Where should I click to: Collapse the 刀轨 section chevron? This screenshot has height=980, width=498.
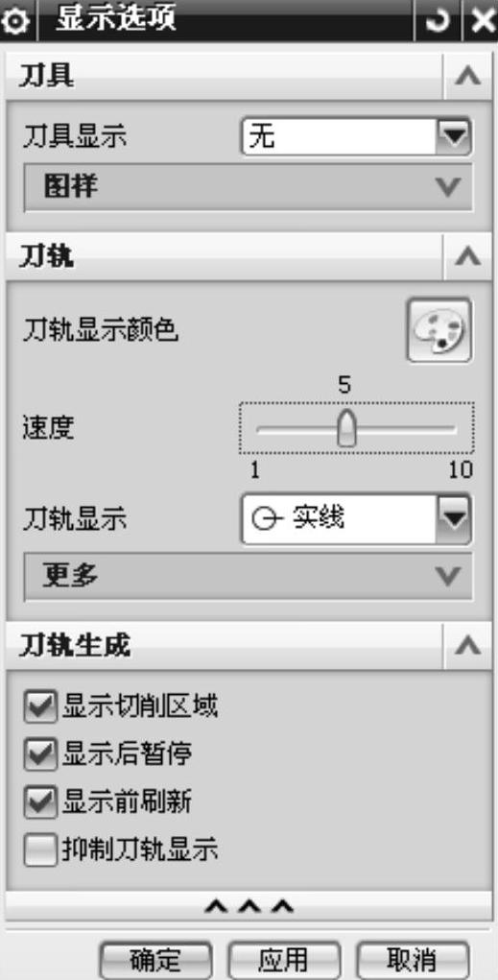[468, 256]
